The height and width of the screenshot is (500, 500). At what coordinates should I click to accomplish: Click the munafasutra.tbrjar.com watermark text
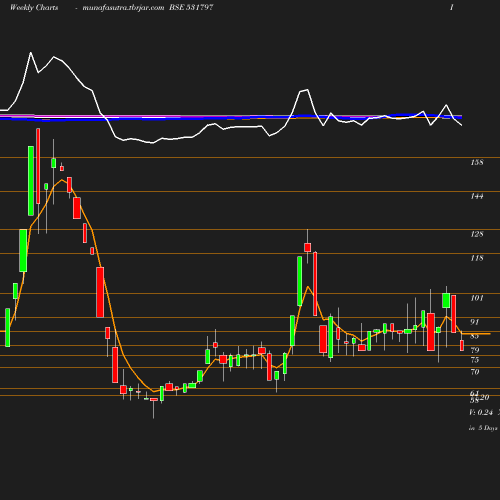pyautogui.click(x=123, y=8)
